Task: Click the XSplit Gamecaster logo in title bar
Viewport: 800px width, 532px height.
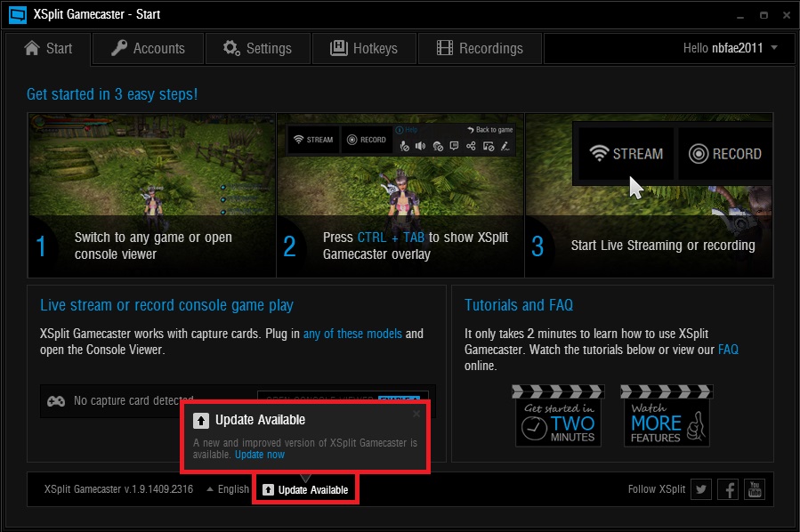Action: tap(18, 15)
